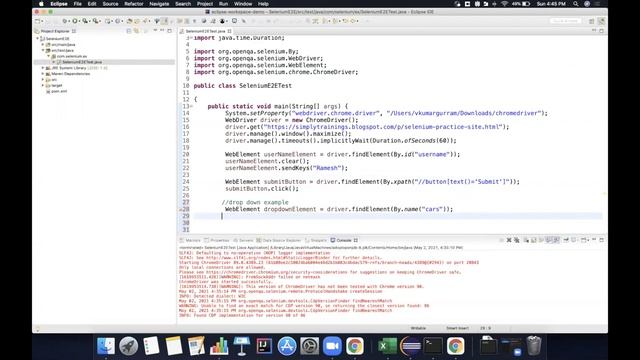This screenshot has width=640, height=360.
Task: Collapse the Selenium project root node
Action: click(38, 38)
